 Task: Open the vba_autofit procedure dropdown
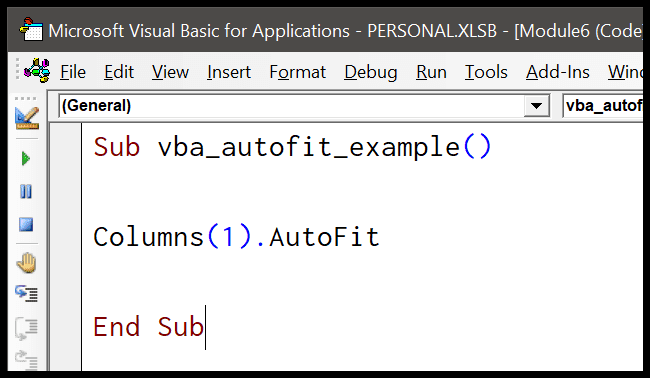click(x=602, y=106)
